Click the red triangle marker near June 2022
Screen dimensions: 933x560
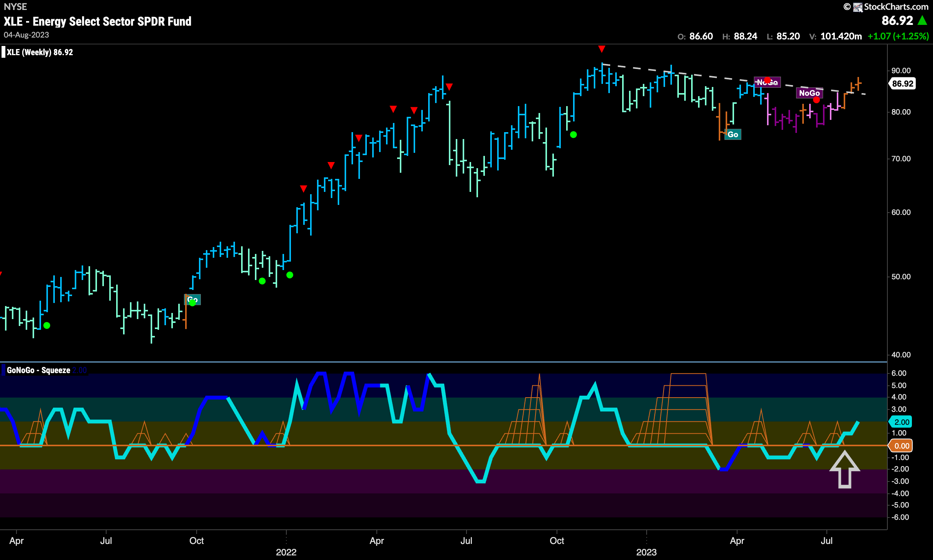(449, 87)
